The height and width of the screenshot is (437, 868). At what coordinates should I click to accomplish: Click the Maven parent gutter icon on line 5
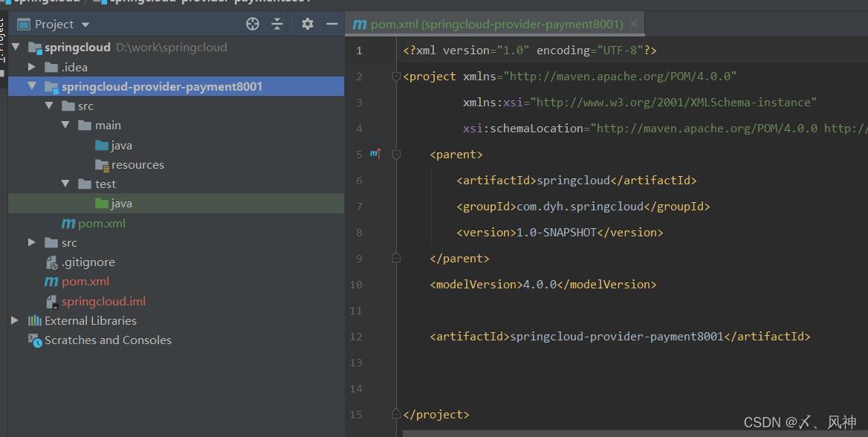[x=375, y=154]
